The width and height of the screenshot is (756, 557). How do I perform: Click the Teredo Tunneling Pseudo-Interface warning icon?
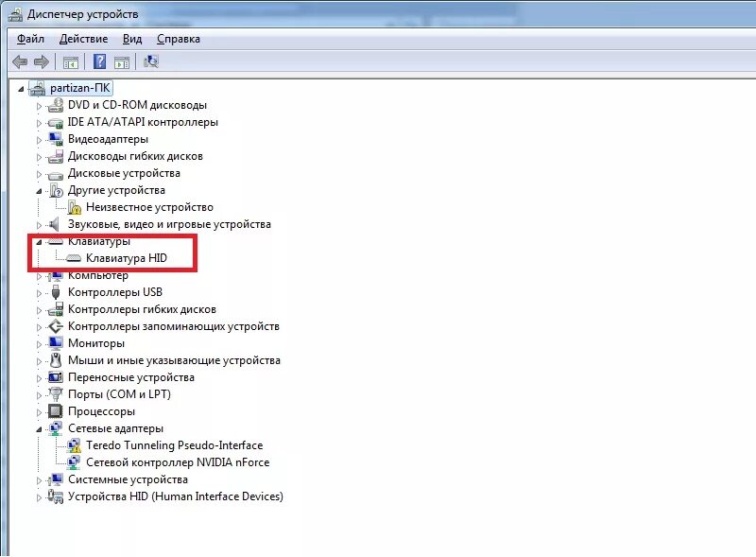click(74, 445)
